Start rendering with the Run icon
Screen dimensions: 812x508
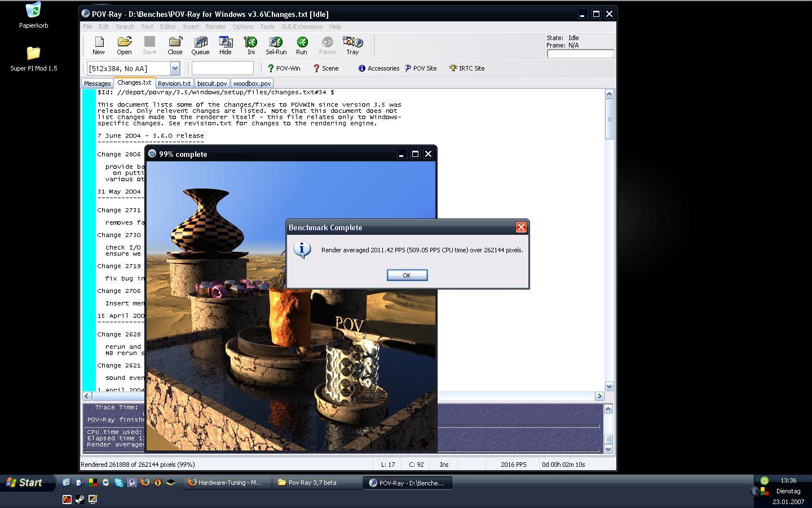point(302,45)
